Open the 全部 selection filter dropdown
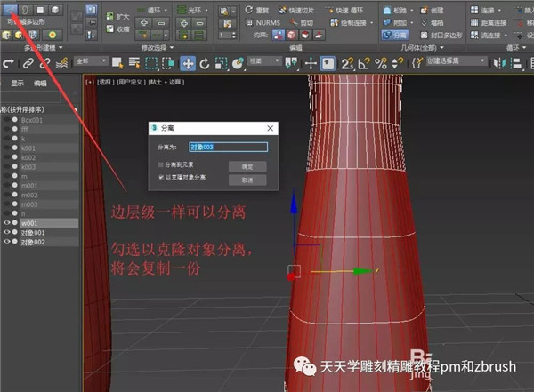The height and width of the screenshot is (392, 534). tap(91, 61)
